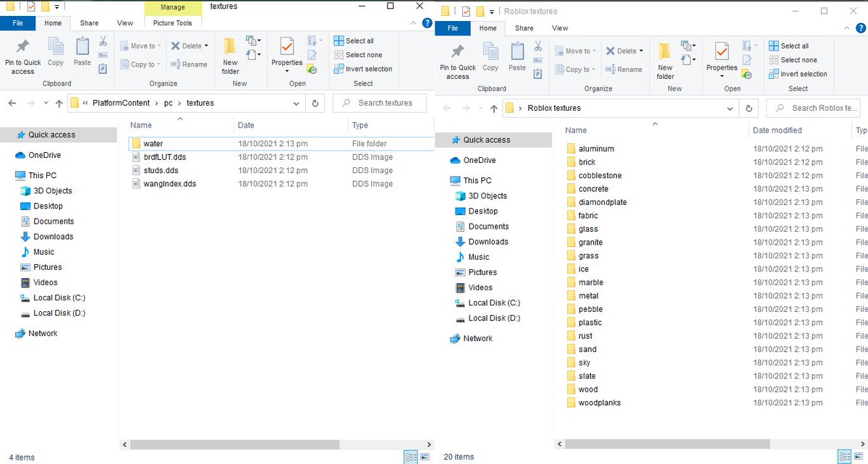Image resolution: width=868 pixels, height=464 pixels.
Task: Switch to Share tab in textures window
Action: (x=90, y=23)
